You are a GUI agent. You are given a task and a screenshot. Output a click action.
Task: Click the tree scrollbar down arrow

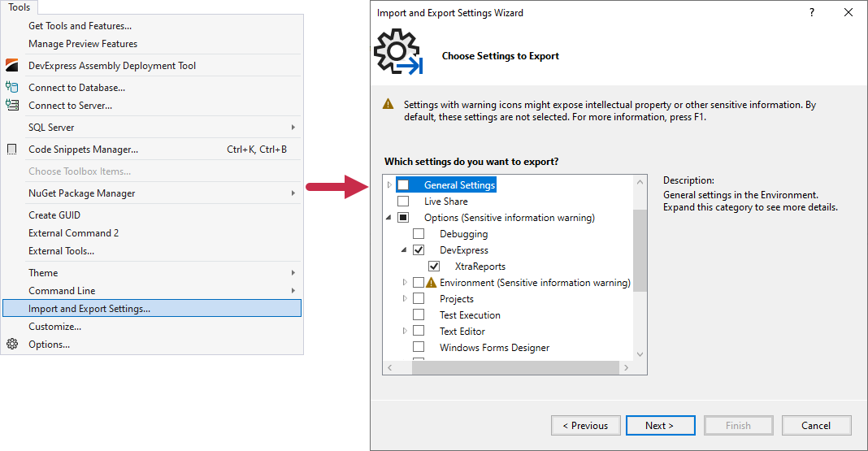[640, 354]
